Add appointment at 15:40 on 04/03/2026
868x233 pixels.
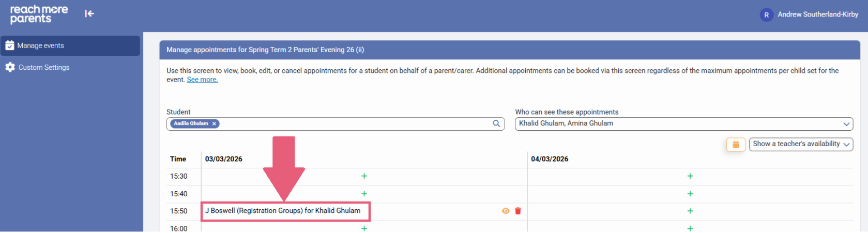pos(690,194)
